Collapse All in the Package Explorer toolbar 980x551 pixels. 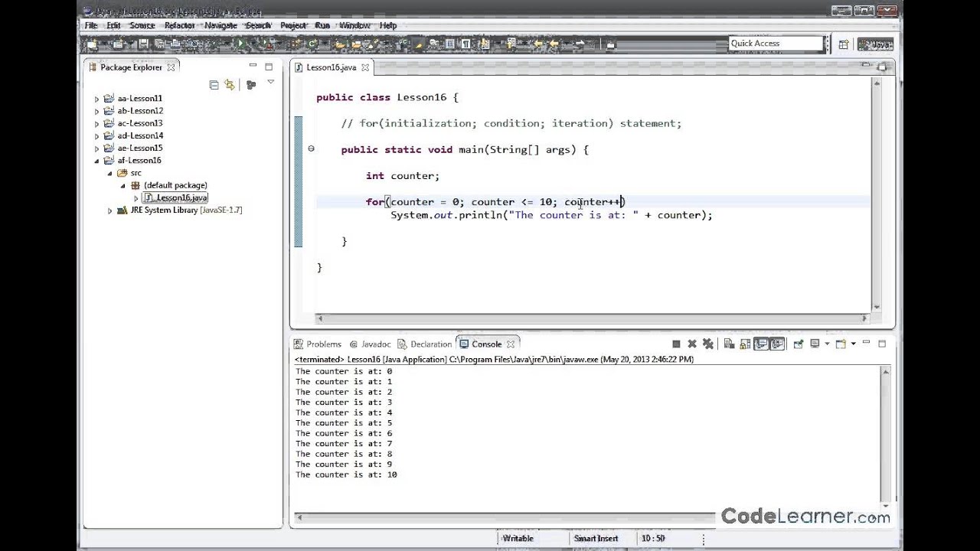click(214, 85)
